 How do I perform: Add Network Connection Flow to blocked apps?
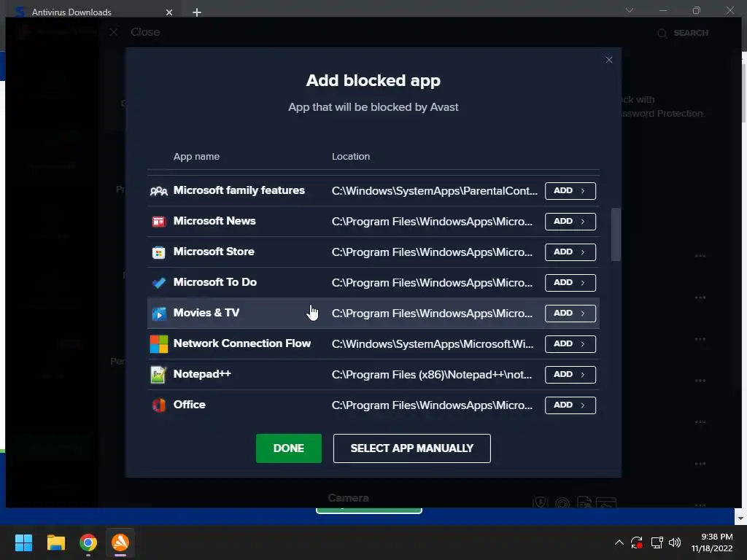[570, 344]
